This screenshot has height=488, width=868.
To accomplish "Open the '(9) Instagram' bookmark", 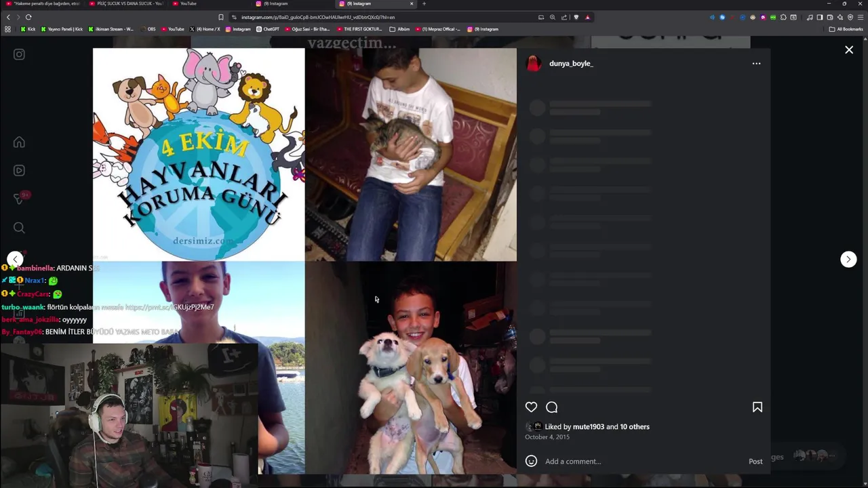I will [x=483, y=29].
